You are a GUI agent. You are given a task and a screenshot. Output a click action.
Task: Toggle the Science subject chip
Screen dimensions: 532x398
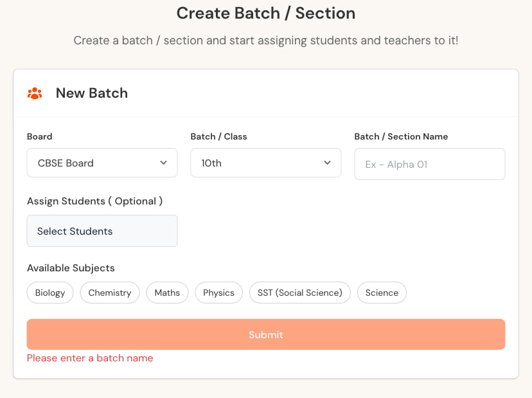coord(382,293)
